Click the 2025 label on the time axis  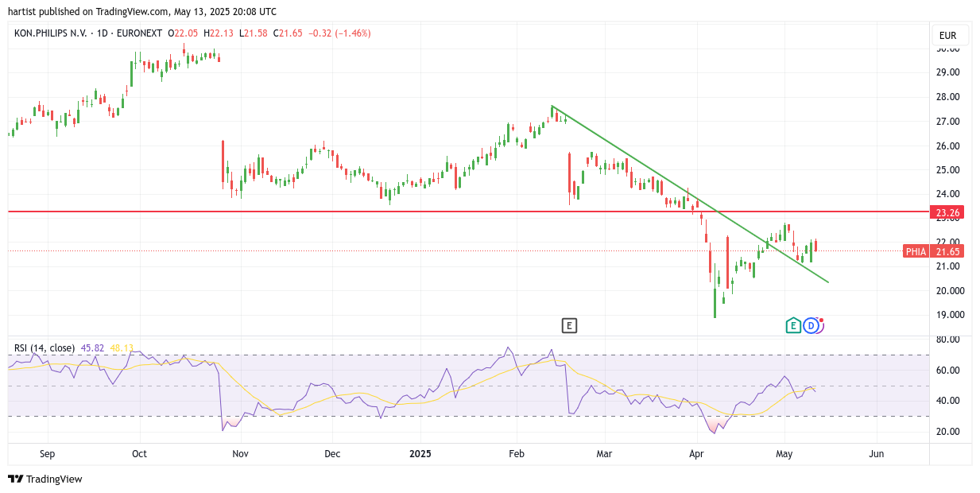click(420, 454)
